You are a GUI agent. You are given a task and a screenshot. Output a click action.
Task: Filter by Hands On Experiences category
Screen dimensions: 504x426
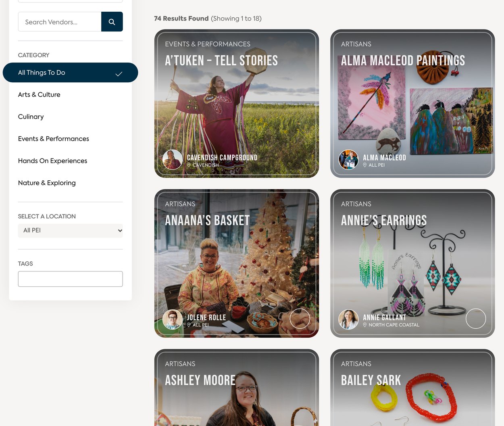click(x=52, y=161)
